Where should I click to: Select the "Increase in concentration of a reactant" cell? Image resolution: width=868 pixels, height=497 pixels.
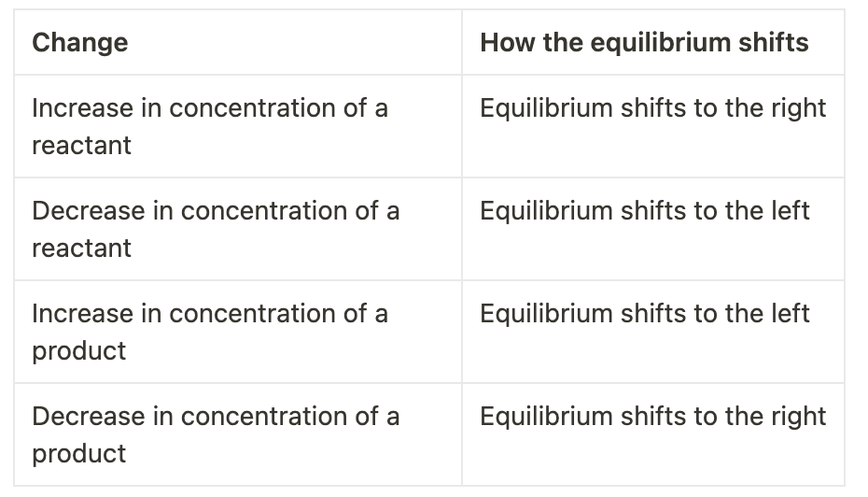[209, 126]
